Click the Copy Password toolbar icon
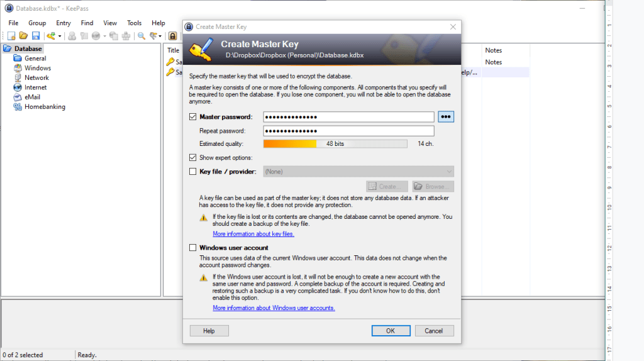Image resolution: width=644 pixels, height=361 pixels. tap(84, 36)
